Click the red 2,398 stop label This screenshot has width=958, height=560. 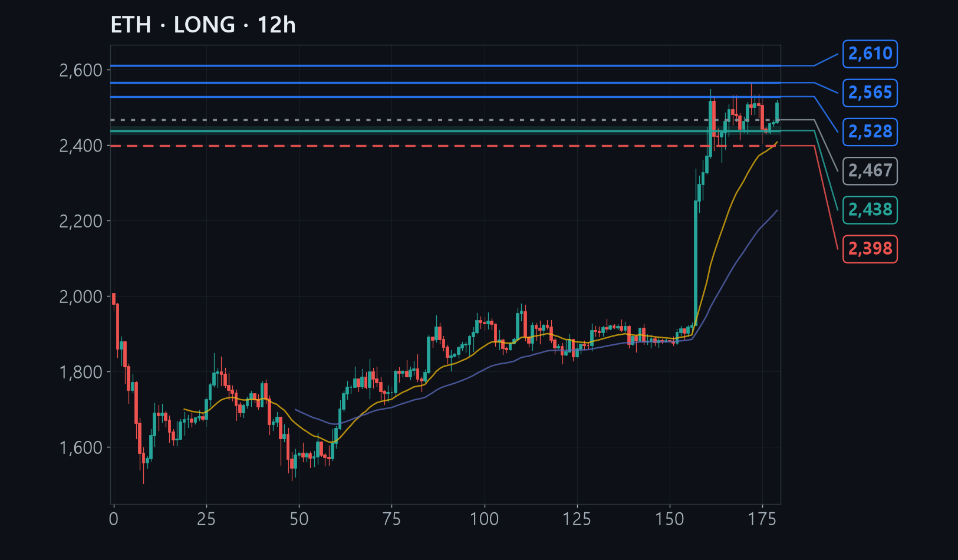tap(870, 249)
